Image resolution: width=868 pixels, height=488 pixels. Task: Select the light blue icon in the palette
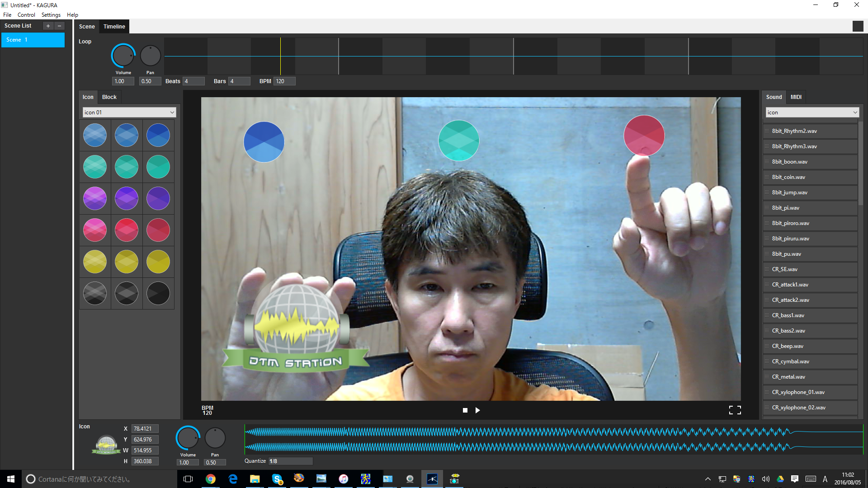95,135
